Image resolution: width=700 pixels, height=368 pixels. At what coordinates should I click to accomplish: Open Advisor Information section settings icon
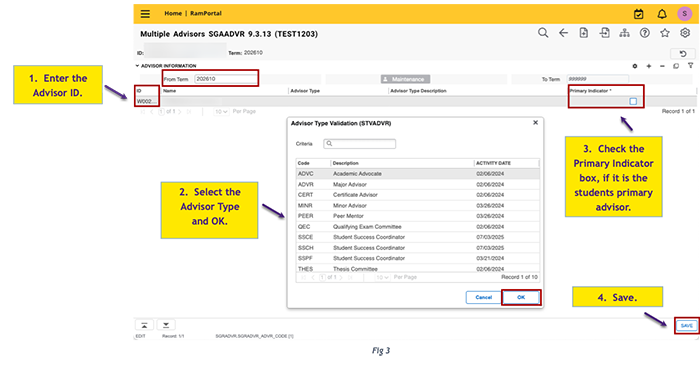click(635, 66)
